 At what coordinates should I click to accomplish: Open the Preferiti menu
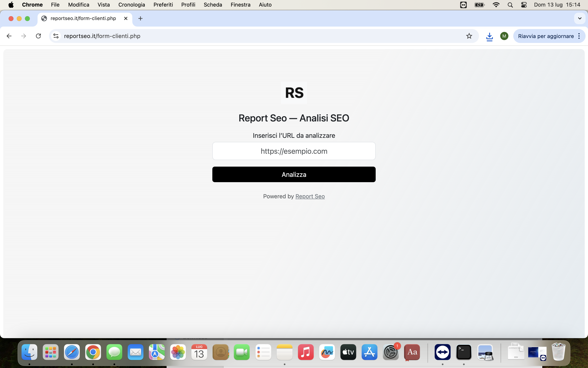pyautogui.click(x=163, y=5)
